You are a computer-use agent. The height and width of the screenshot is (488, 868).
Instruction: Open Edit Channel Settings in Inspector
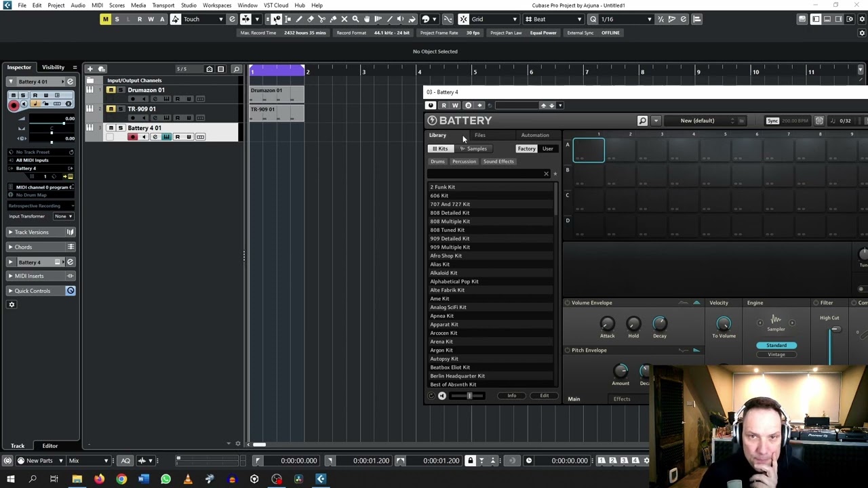(70, 81)
